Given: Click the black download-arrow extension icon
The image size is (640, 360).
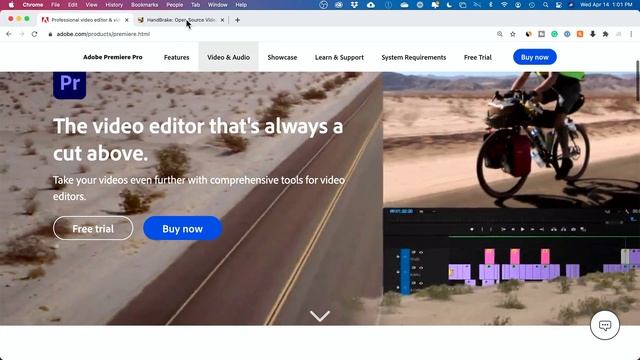Looking at the screenshot, I should pyautogui.click(x=593, y=34).
